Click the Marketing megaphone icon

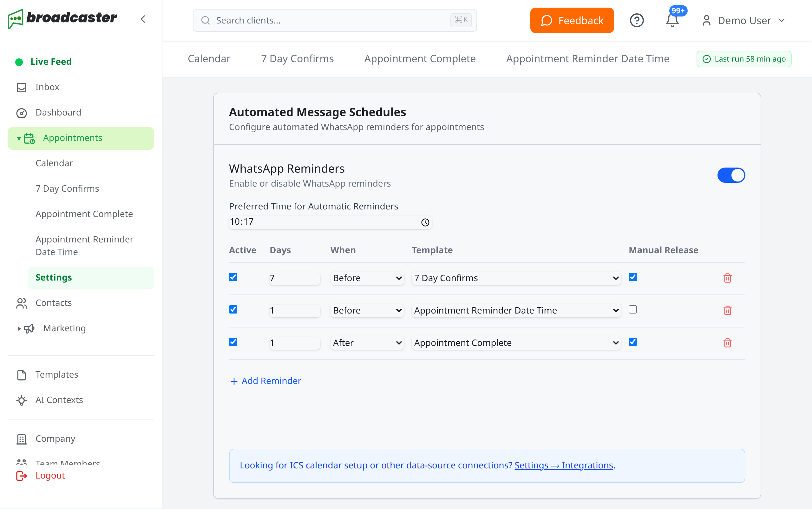29,328
